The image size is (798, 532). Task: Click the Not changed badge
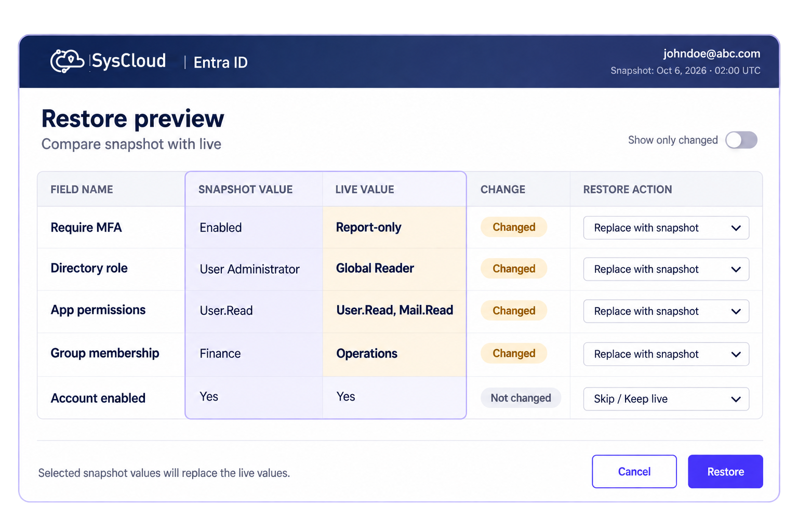coord(521,398)
